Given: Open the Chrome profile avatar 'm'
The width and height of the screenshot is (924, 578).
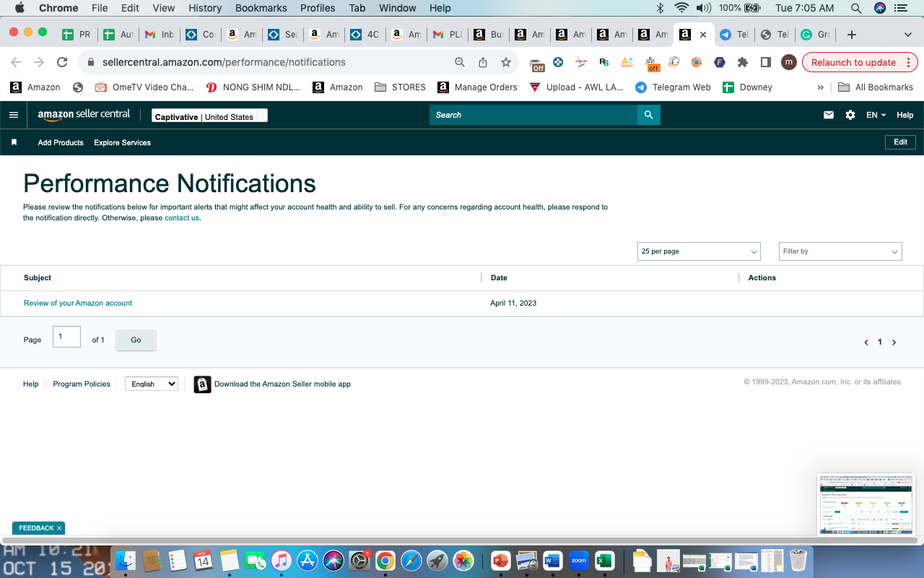Looking at the screenshot, I should coord(789,62).
